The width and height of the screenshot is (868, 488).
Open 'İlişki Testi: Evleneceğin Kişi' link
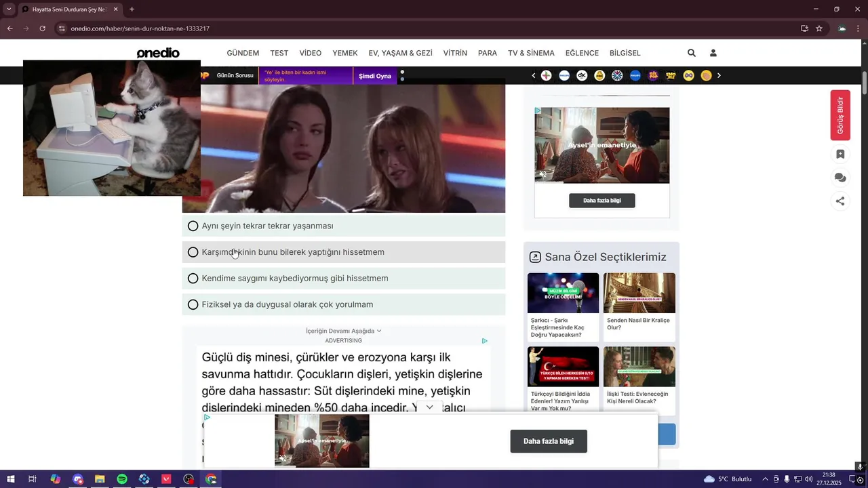[639, 380]
